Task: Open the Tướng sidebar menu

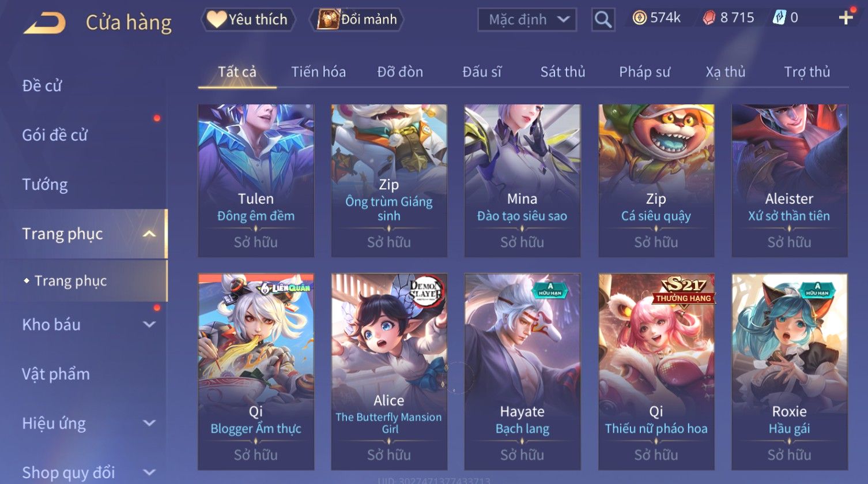Action: click(45, 185)
